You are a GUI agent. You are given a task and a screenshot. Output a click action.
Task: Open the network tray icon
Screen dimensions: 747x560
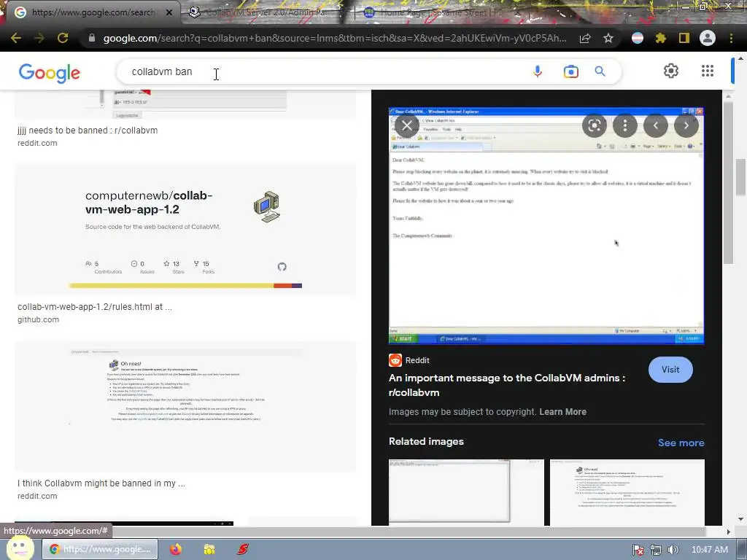click(x=656, y=550)
